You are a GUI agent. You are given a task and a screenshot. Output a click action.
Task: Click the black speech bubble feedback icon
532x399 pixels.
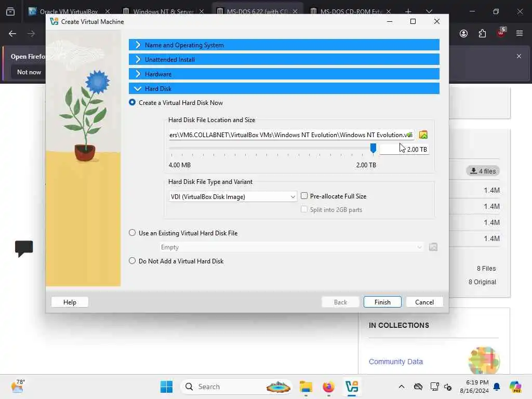(24, 248)
